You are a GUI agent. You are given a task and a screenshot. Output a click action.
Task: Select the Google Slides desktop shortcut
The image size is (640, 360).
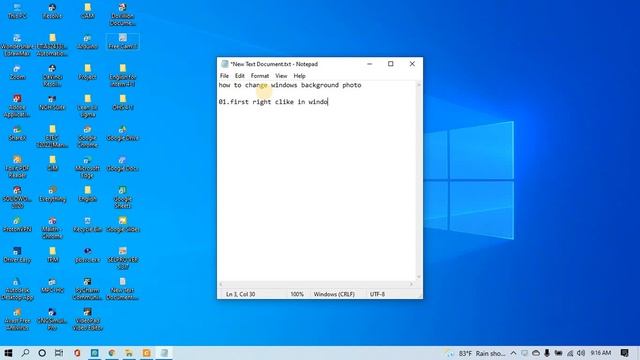click(122, 225)
